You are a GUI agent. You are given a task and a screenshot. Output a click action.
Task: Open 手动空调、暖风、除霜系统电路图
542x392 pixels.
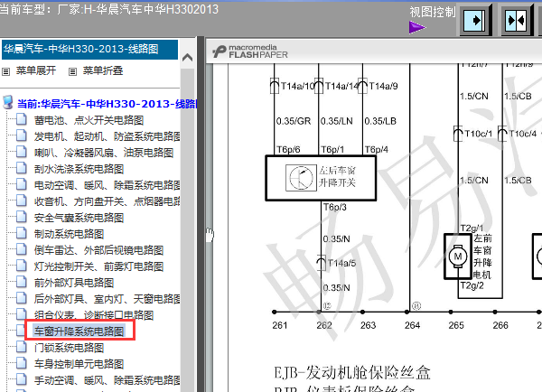click(107, 380)
